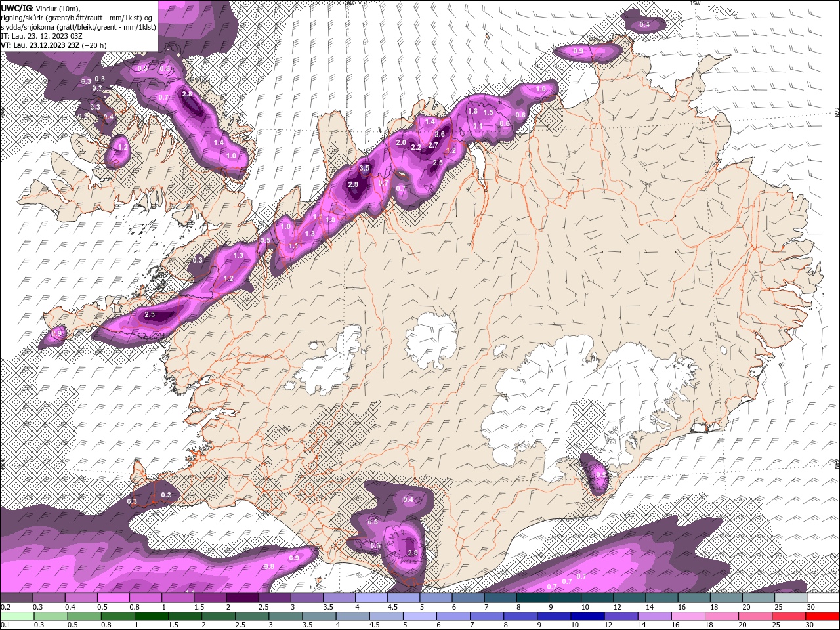Pick the navy swatch between 10 and 12, rain legend
Image resolution: width=840 pixels, height=630 pixels.
[x=587, y=616]
